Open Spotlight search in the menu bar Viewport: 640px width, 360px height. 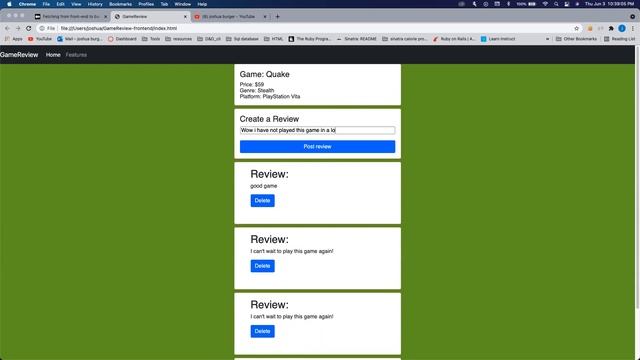point(556,4)
